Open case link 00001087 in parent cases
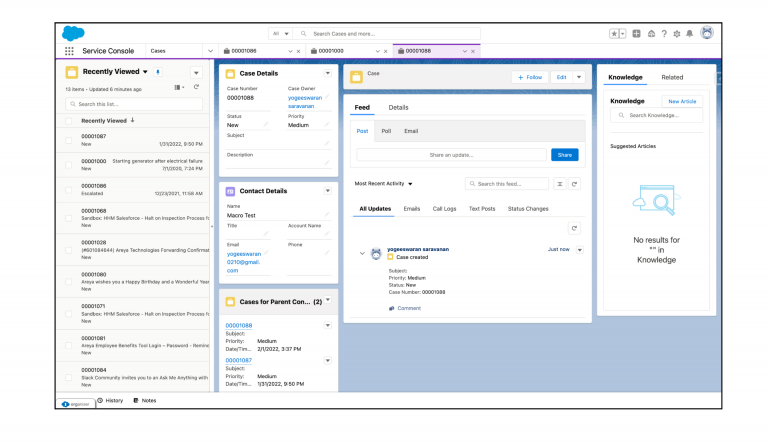Screen dimensions: 768x442 point(239,361)
